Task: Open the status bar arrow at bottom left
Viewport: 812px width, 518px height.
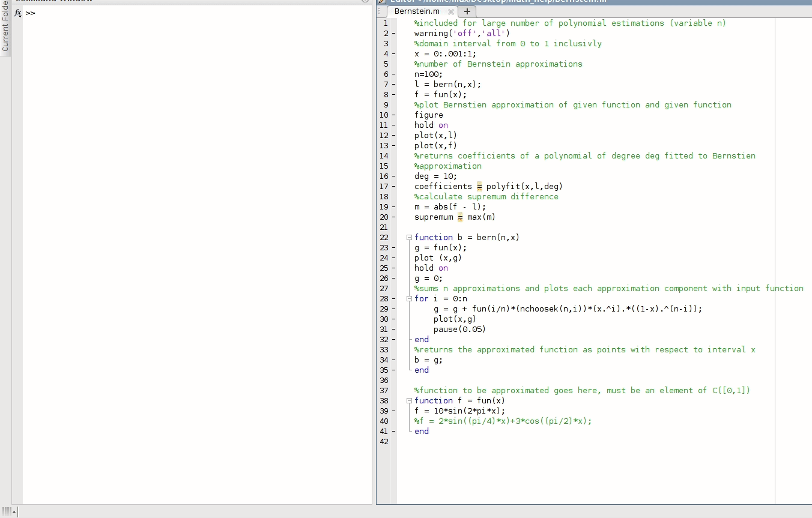Action: (x=15, y=511)
